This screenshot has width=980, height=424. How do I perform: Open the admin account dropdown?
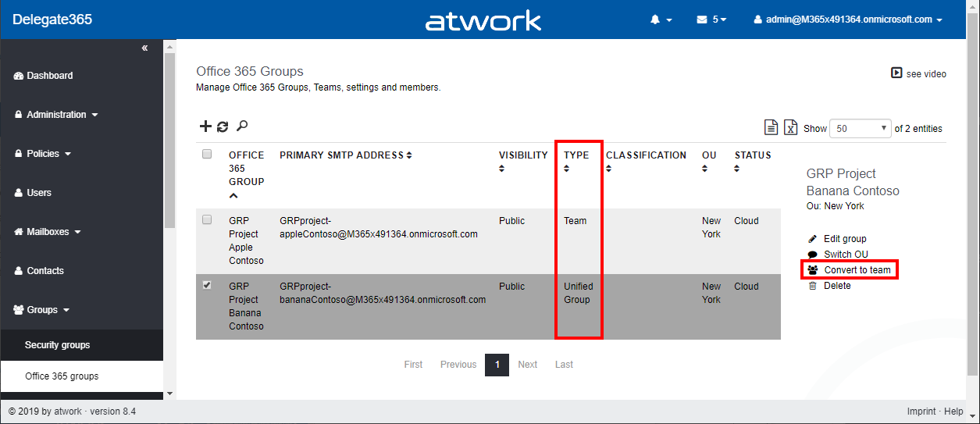848,20
